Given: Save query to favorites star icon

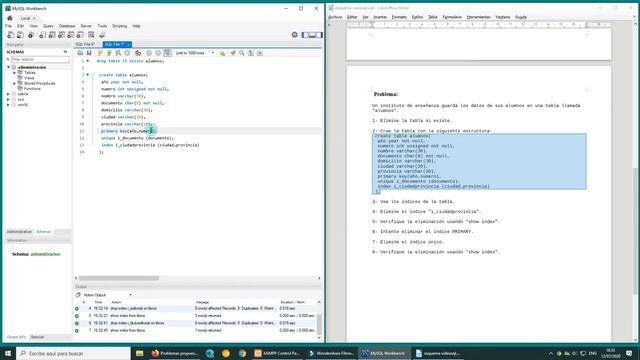Looking at the screenshot, I should pyautogui.click(x=222, y=53).
